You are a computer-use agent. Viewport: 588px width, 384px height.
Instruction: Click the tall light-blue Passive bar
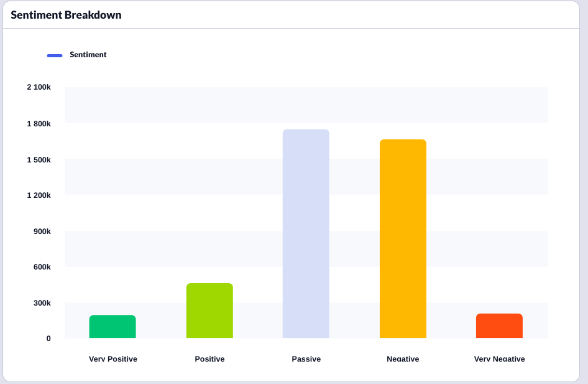click(x=306, y=233)
